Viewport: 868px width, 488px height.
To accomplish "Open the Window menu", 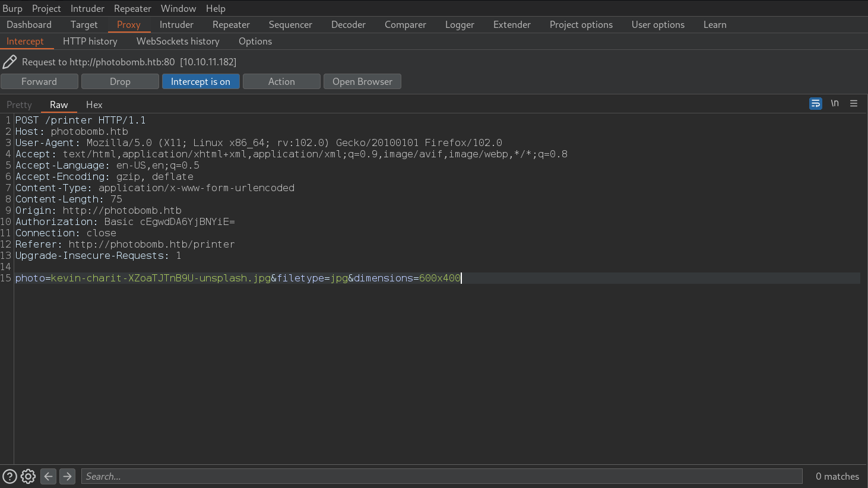I will [178, 8].
